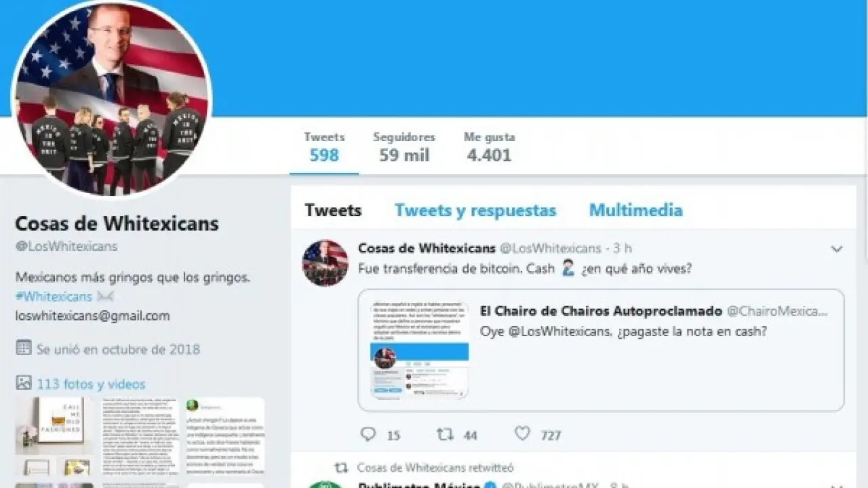Open the #Whitexicans hashtag link in the bio
Screen dimensions: 868x488
click(54, 296)
